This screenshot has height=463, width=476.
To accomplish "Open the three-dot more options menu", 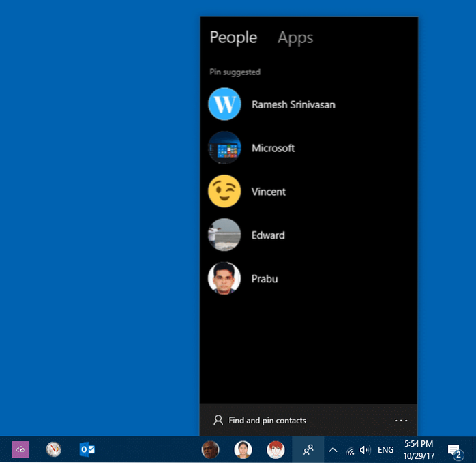I will coord(401,421).
